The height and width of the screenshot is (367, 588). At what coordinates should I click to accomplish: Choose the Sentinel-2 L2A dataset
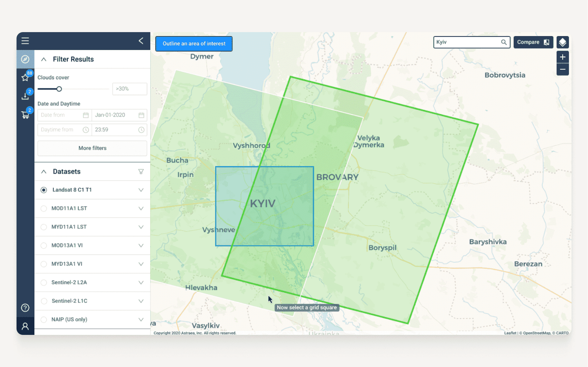(x=44, y=282)
